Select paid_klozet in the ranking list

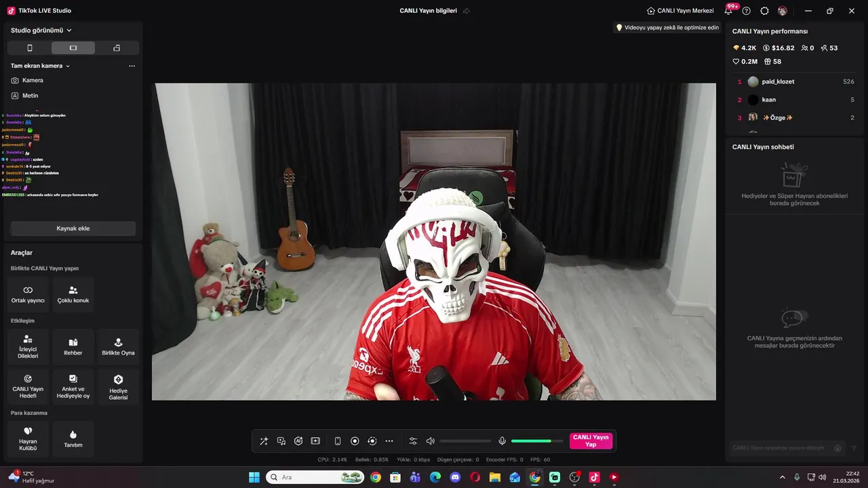tap(795, 81)
